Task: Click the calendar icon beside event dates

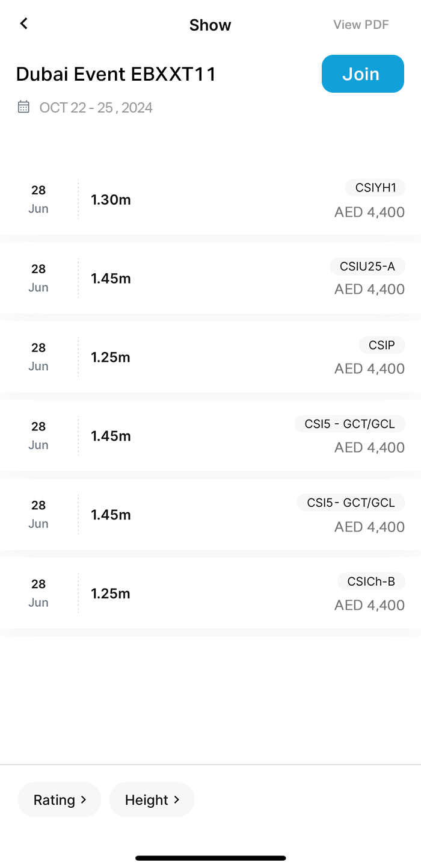Action: (x=23, y=107)
